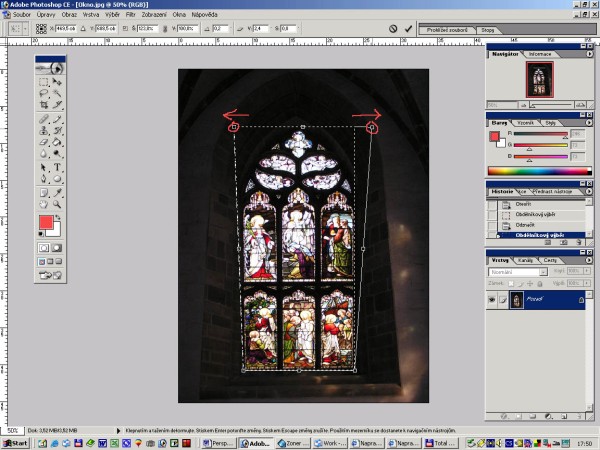Click the Windows Start button
This screenshot has width=600, height=450.
[13, 442]
